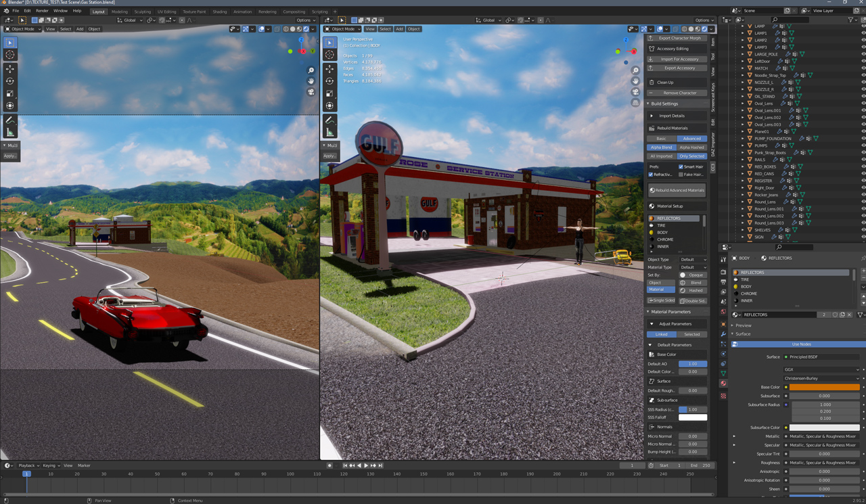The height and width of the screenshot is (504, 866).
Task: Open the Object Data properties tab
Action: 723,373
